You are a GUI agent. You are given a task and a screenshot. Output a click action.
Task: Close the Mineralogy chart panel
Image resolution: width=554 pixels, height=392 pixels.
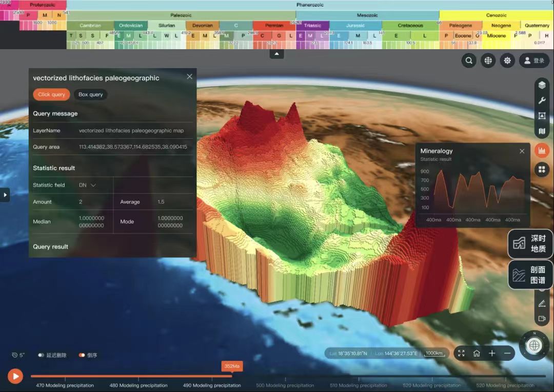tap(522, 151)
